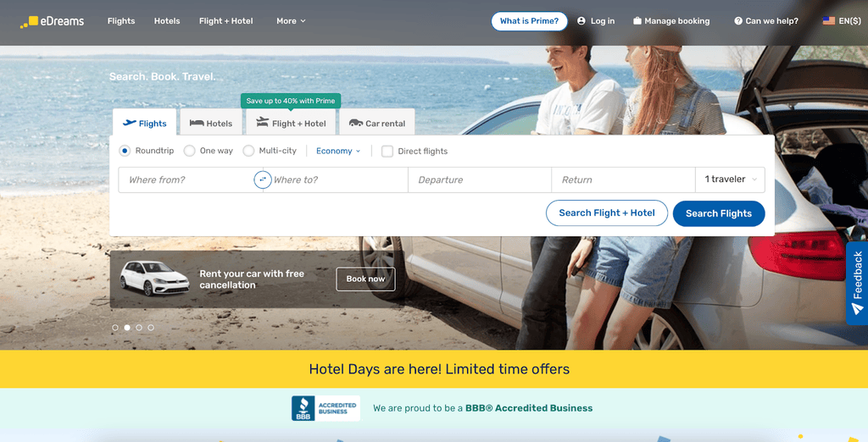Select the Roundtrip radio button
The width and height of the screenshot is (868, 442).
[125, 151]
